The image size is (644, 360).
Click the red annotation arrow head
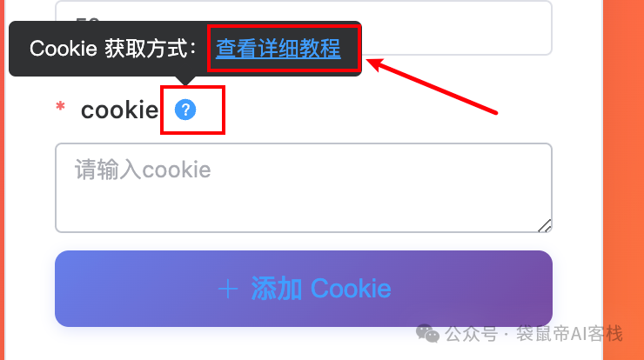pos(376,65)
